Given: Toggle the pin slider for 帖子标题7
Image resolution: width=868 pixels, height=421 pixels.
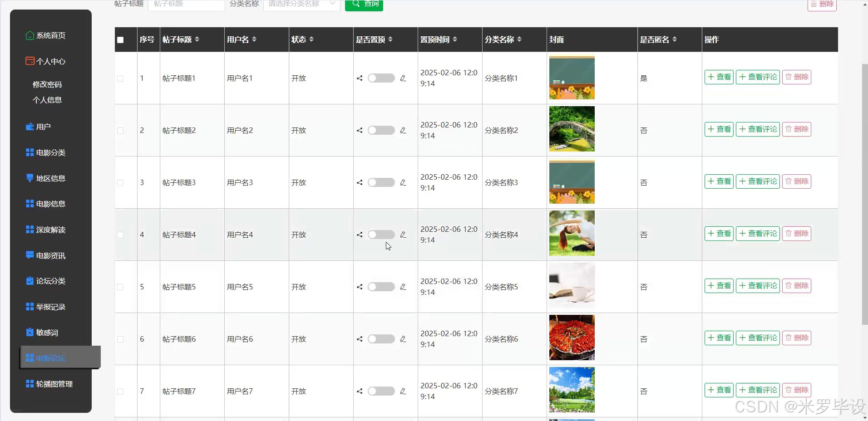Looking at the screenshot, I should (x=381, y=391).
